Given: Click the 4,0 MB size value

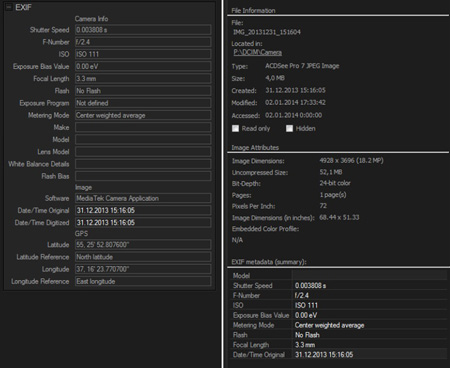Looking at the screenshot, I should (x=275, y=78).
